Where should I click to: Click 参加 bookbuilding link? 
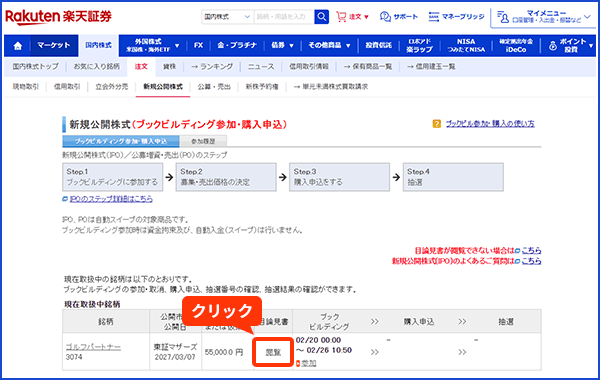pyautogui.click(x=308, y=363)
